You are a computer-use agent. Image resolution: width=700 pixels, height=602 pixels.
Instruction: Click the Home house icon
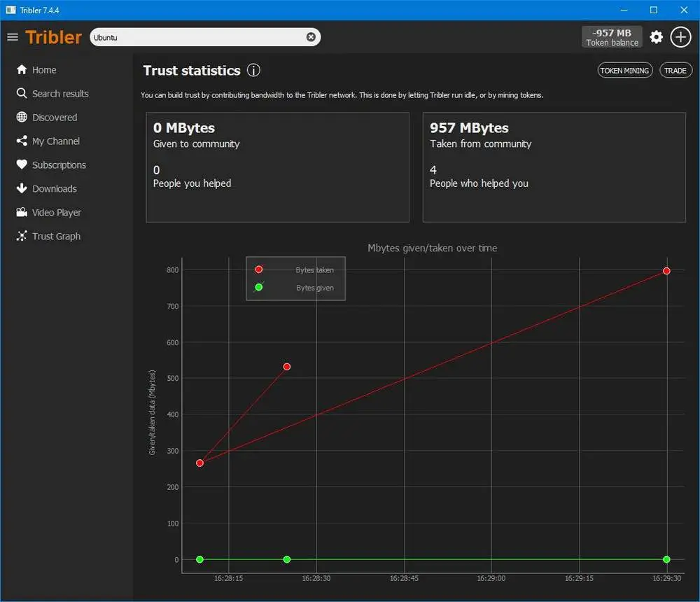click(22, 70)
